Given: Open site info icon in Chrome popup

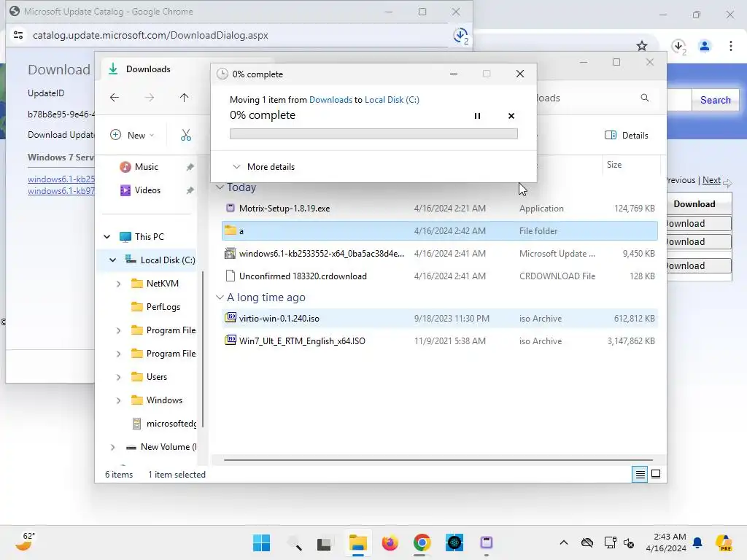Looking at the screenshot, I should tap(18, 35).
